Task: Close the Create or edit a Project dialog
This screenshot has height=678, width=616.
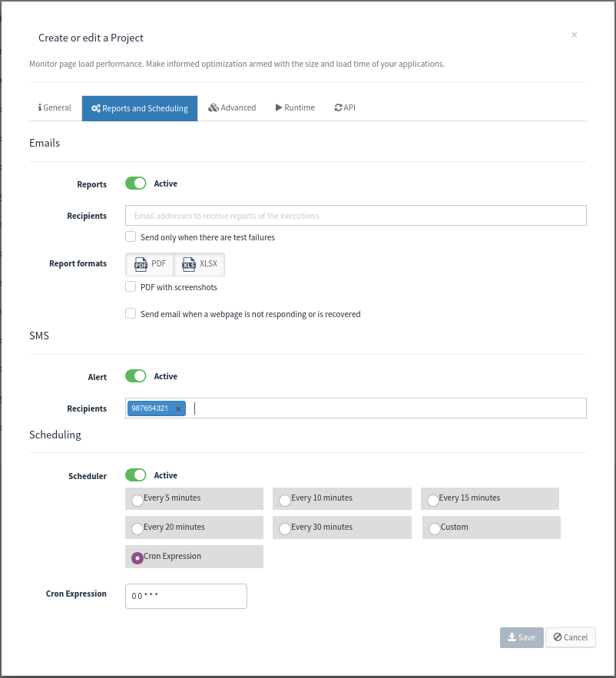Action: click(574, 35)
